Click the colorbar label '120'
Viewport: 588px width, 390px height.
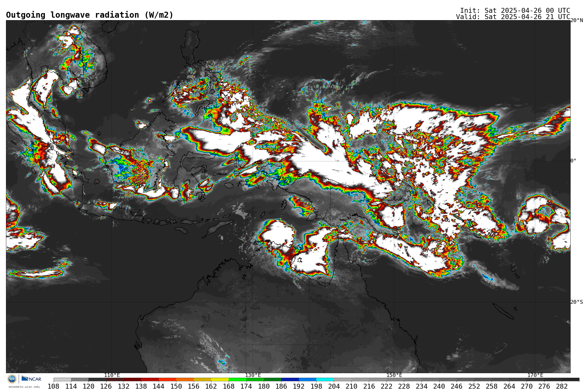pos(88,386)
